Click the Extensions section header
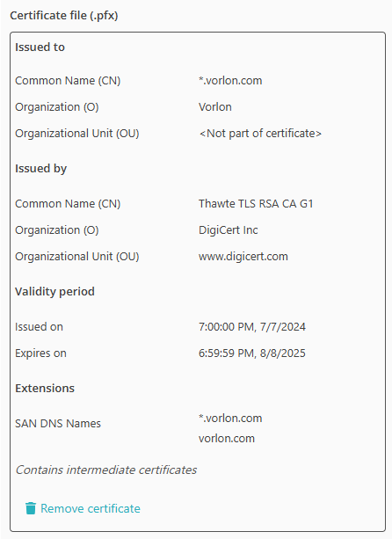Image resolution: width=392 pixels, height=539 pixels. [45, 388]
